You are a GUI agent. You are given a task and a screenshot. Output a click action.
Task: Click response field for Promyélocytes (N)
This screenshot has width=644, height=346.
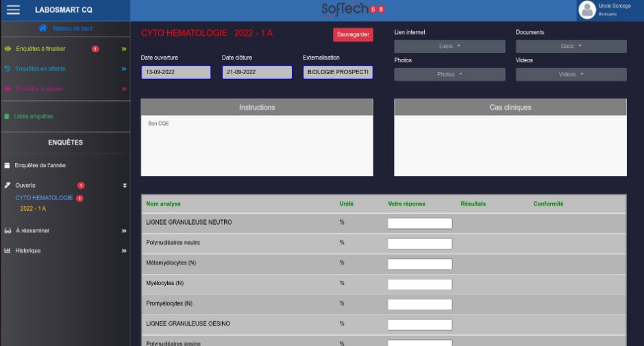(420, 304)
